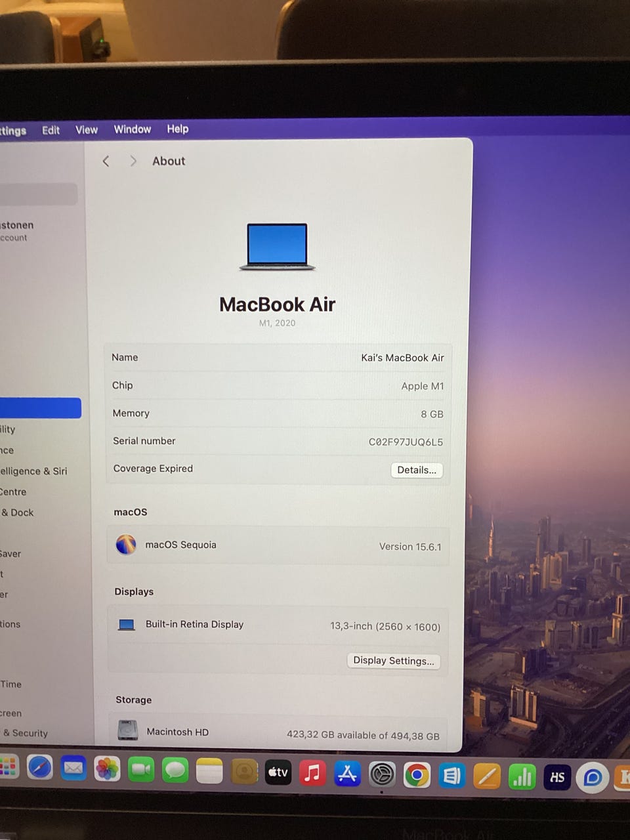Open the HS app in the Dock
The image size is (630, 840).
tap(557, 778)
